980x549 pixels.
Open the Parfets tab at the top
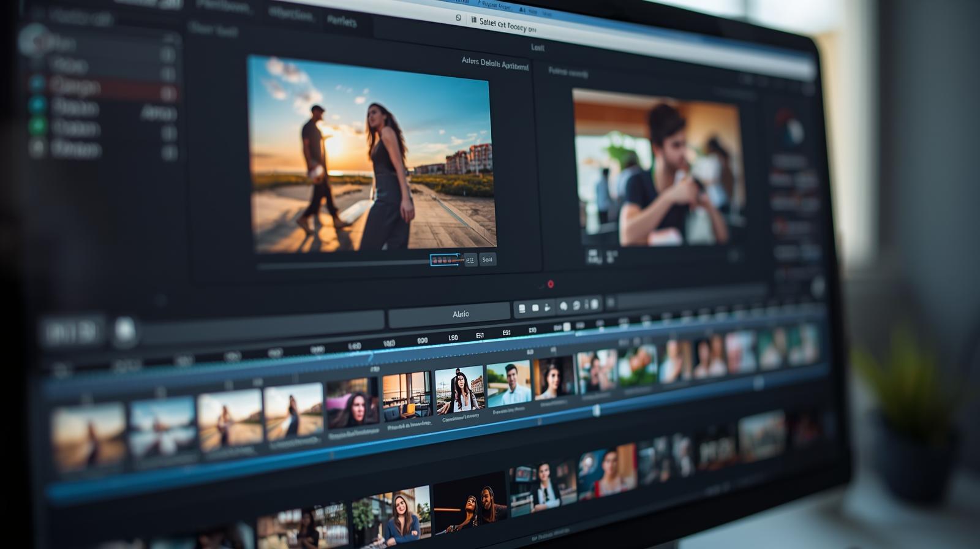pos(342,21)
